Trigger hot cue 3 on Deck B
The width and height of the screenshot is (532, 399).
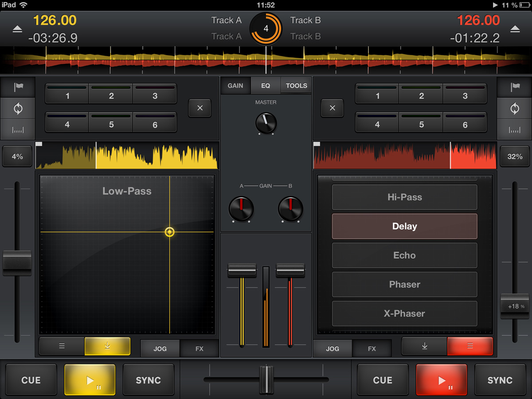(465, 94)
